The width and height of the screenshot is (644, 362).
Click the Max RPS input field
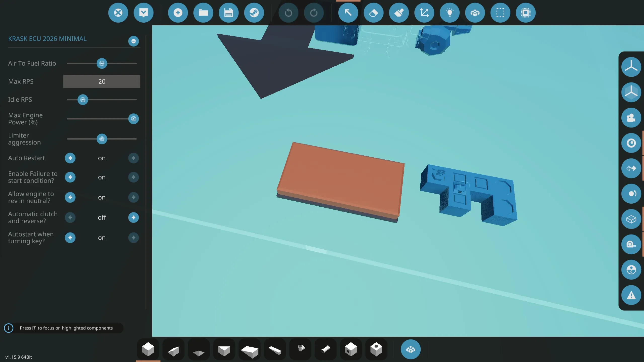pyautogui.click(x=102, y=81)
